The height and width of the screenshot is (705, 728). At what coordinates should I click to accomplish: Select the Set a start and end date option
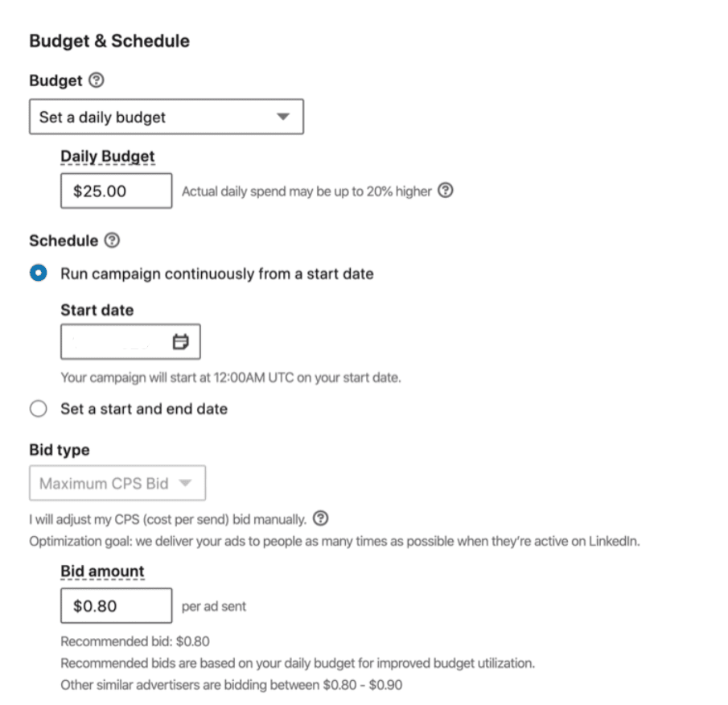click(x=38, y=409)
